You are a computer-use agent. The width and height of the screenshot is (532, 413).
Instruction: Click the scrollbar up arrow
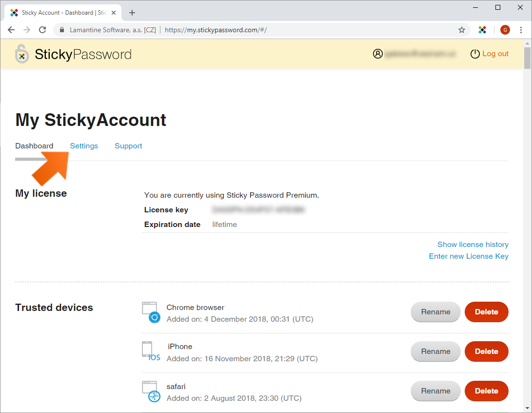tap(527, 43)
